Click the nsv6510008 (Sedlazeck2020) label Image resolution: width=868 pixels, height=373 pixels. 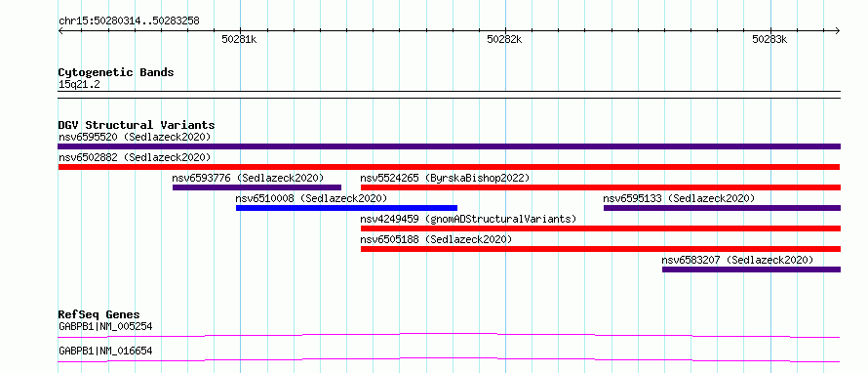(x=311, y=198)
